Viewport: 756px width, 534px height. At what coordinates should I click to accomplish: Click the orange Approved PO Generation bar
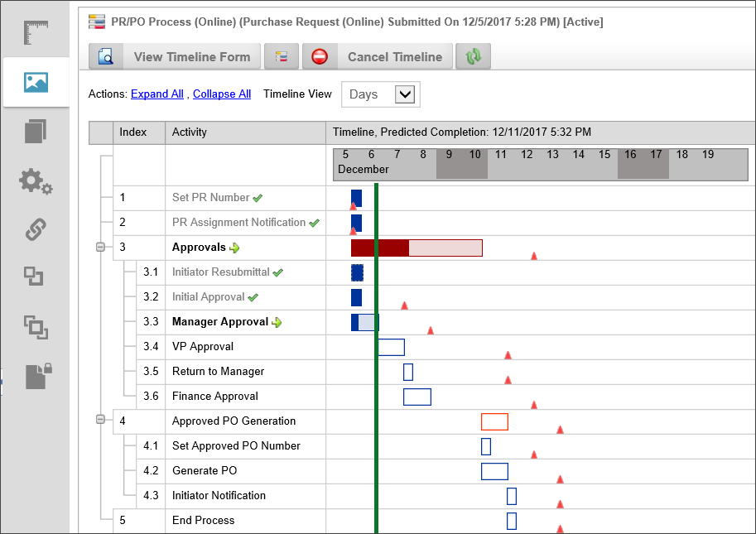coord(494,421)
